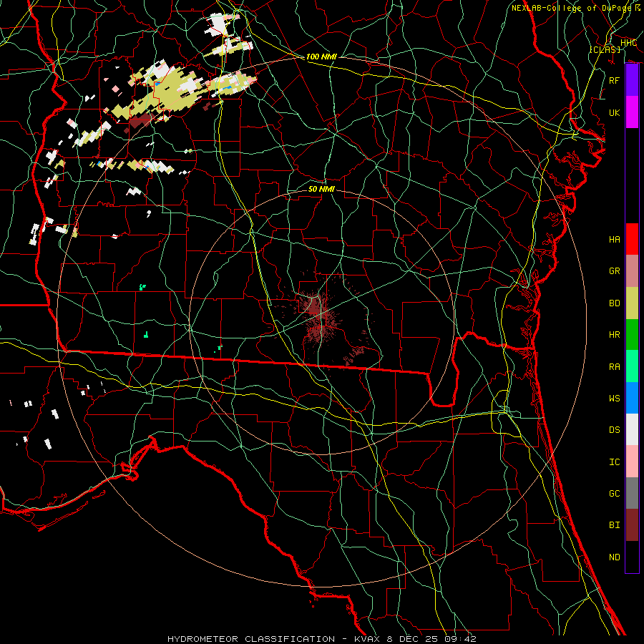
Task: Click the ND black legend swatch
Action: click(632, 557)
